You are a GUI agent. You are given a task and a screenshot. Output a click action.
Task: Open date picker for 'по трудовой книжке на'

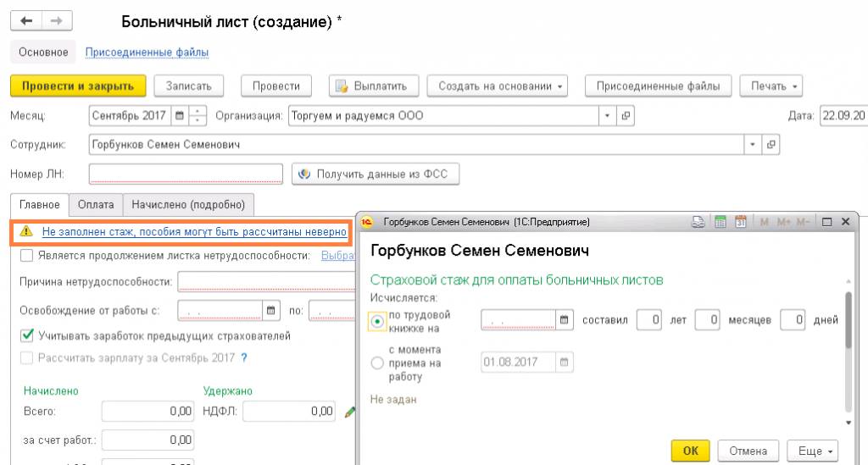(565, 320)
